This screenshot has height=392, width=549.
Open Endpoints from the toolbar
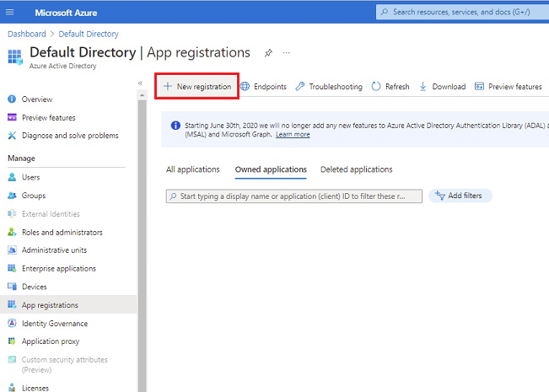264,87
